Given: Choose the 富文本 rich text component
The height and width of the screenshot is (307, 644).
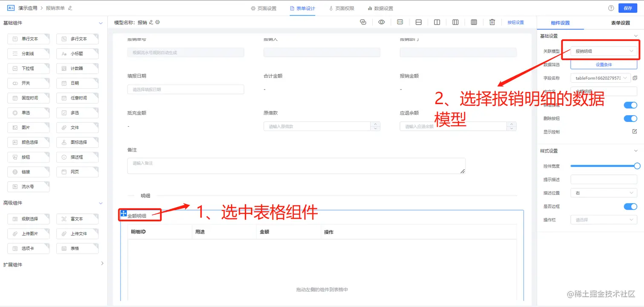Looking at the screenshot, I should pyautogui.click(x=78, y=219).
